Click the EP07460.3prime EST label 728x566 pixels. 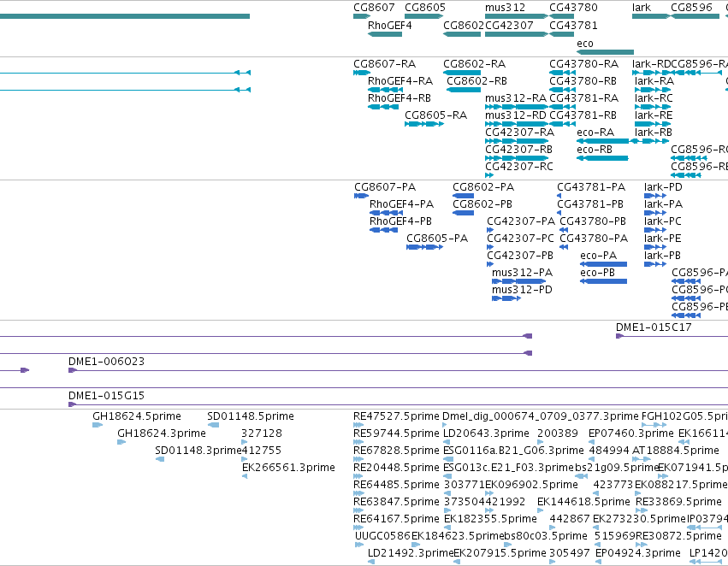click(631, 433)
